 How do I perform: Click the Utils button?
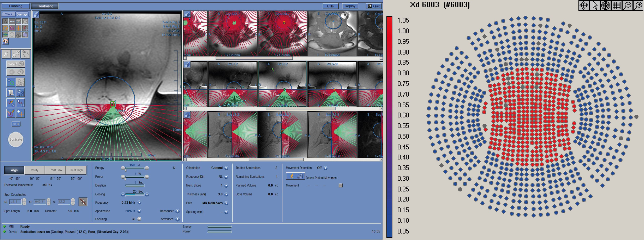pyautogui.click(x=330, y=6)
